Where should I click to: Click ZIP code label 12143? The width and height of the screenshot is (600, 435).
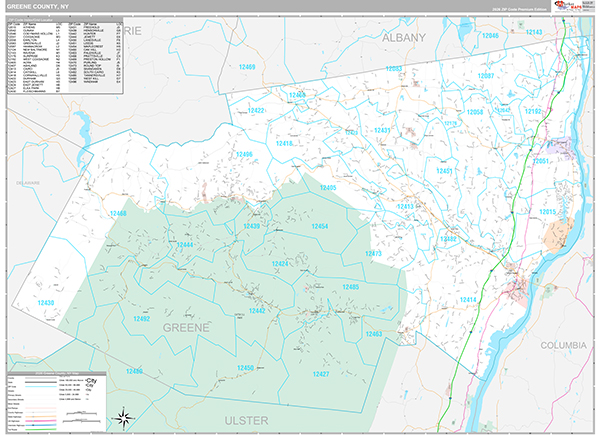click(533, 32)
